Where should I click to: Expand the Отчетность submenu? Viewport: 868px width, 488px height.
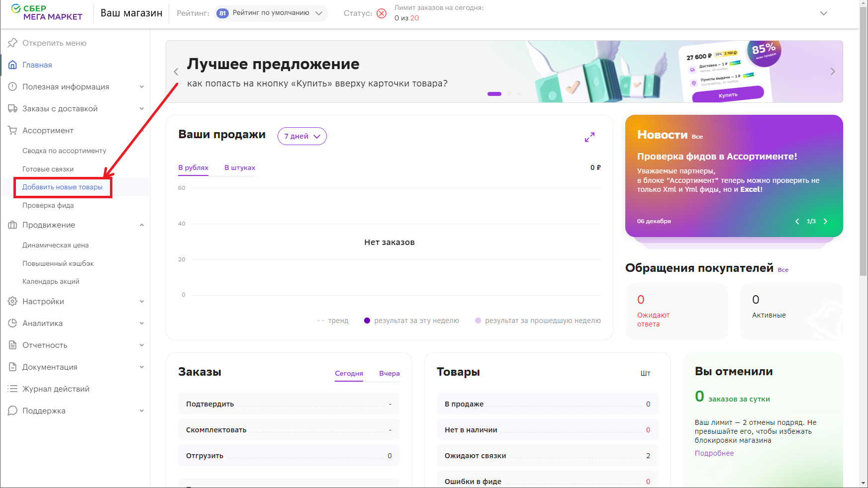click(x=142, y=345)
